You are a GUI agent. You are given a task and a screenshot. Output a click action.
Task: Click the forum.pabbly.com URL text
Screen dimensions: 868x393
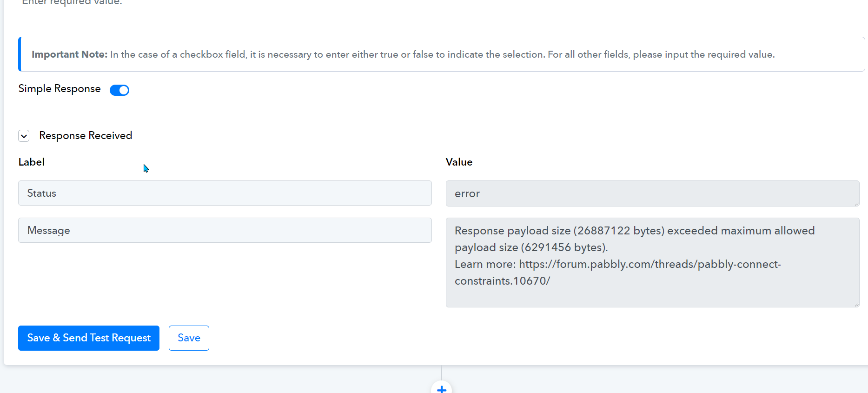click(x=618, y=273)
